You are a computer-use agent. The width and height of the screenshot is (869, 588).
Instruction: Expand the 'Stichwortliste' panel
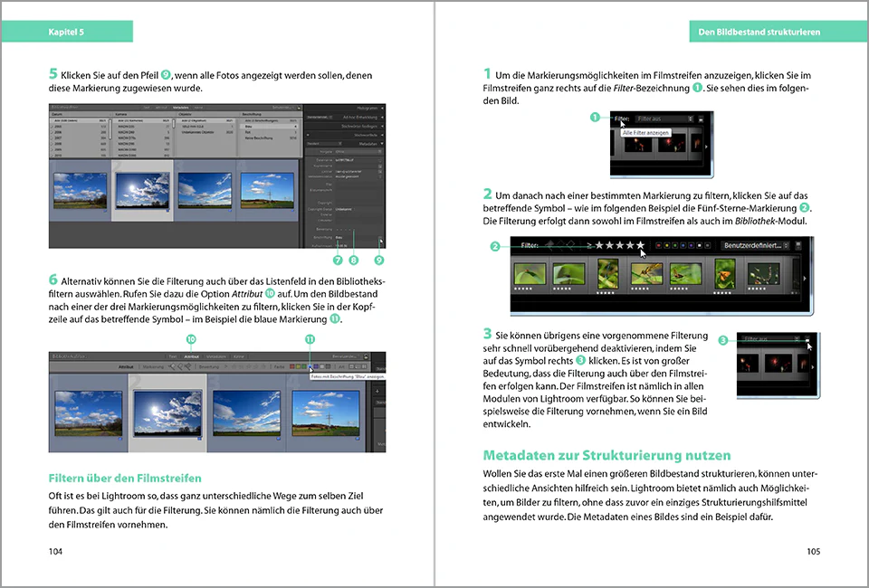[368, 135]
